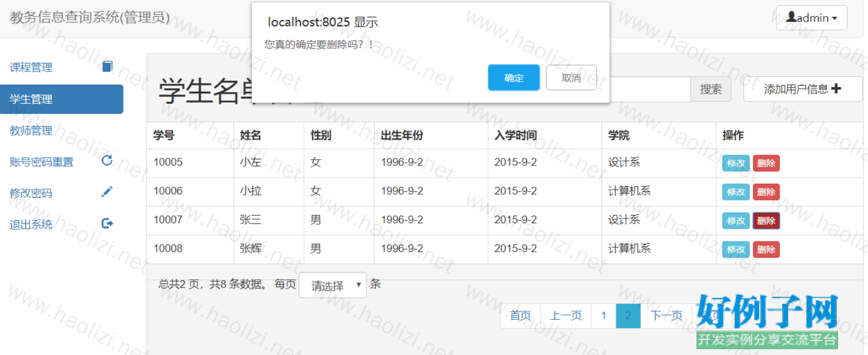Screen dimensions: 868x355
Task: Go to 首页 in pagination
Action: click(520, 315)
